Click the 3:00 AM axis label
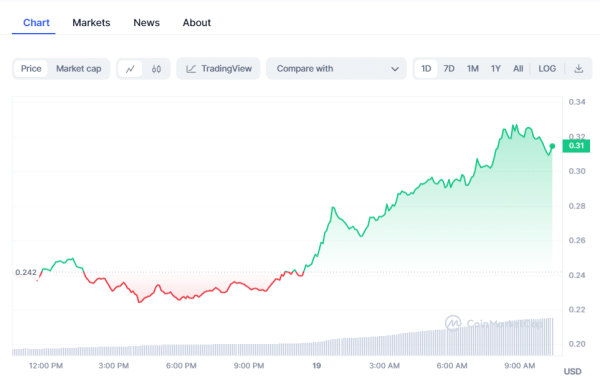This screenshot has height=387, width=600. 384,366
